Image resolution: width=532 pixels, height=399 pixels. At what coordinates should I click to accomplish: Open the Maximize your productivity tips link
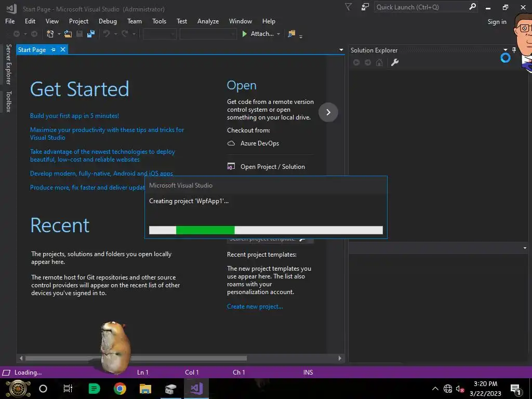tap(107, 134)
